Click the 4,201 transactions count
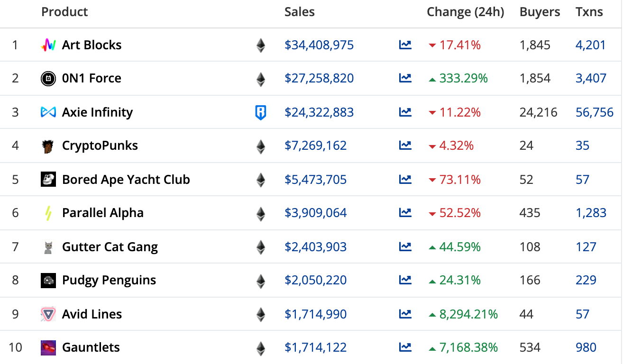This screenshot has height=364, width=623. pyautogui.click(x=591, y=45)
